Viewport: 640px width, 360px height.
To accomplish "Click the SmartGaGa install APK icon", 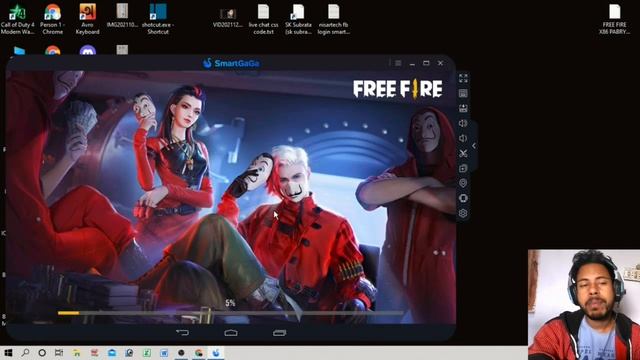I will click(x=463, y=108).
